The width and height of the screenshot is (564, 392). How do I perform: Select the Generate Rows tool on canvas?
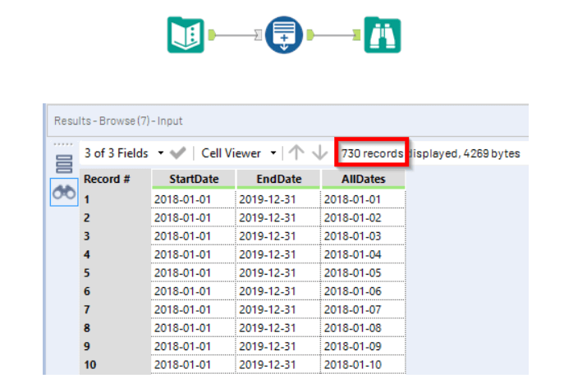(284, 34)
